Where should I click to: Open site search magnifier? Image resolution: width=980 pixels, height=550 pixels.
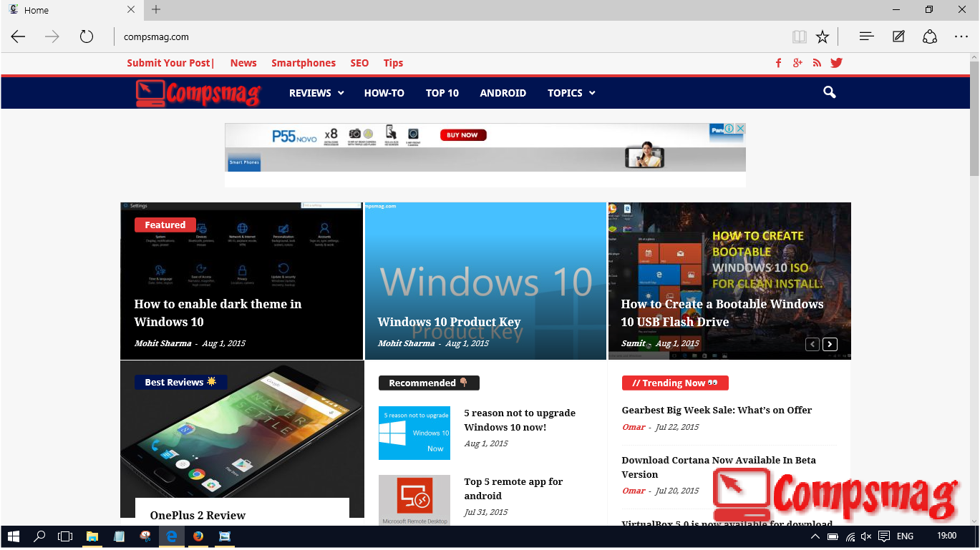pyautogui.click(x=830, y=92)
